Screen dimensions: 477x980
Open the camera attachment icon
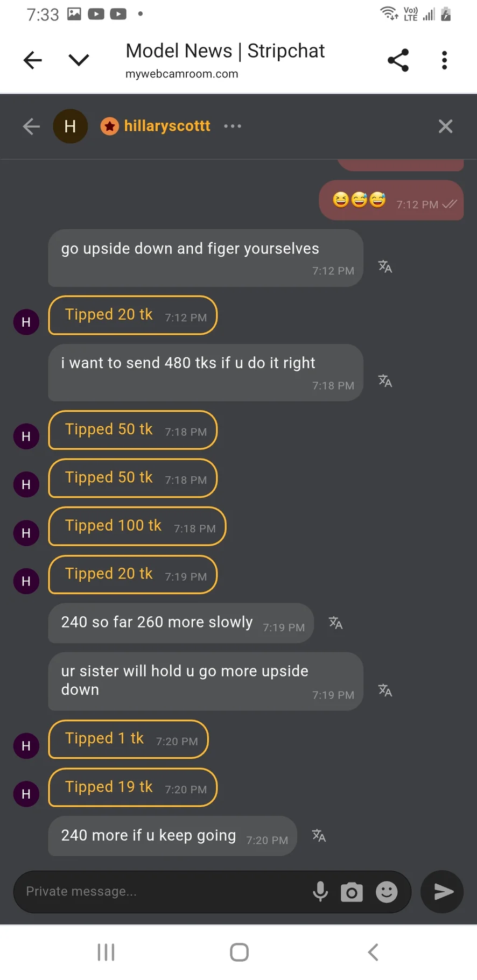point(352,892)
